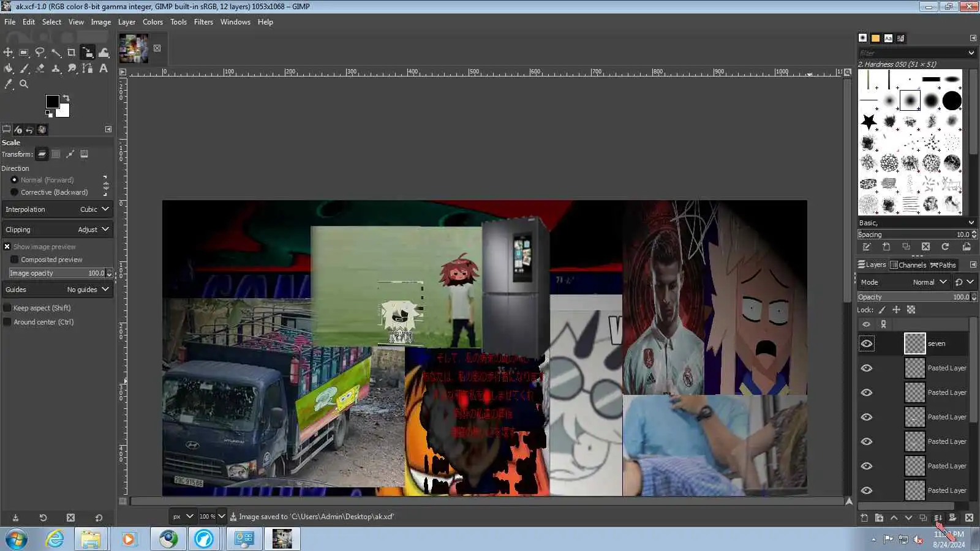Select the Bucket Fill tool
The height and width of the screenshot is (551, 980).
(x=8, y=69)
